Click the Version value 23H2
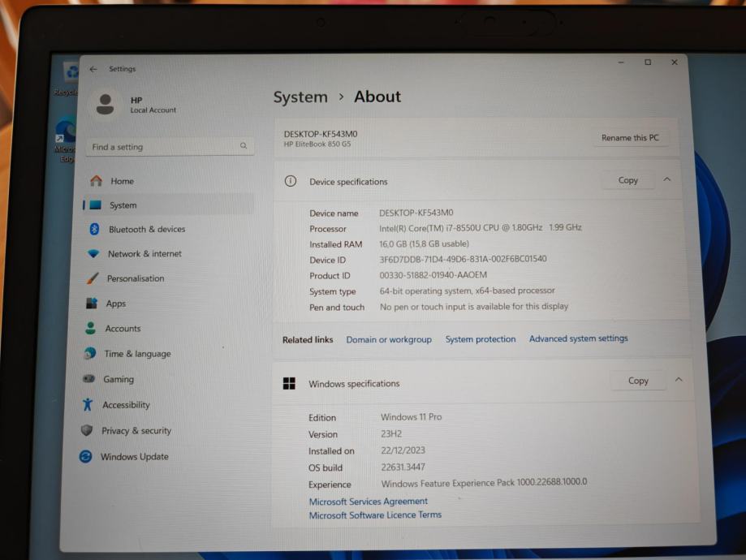The width and height of the screenshot is (746, 560). coord(391,434)
